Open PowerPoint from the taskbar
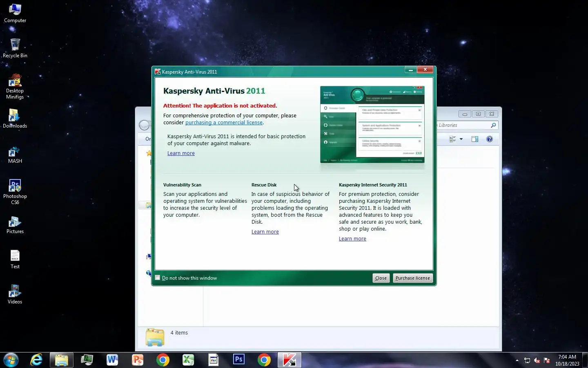This screenshot has height=368, width=588. pos(138,360)
